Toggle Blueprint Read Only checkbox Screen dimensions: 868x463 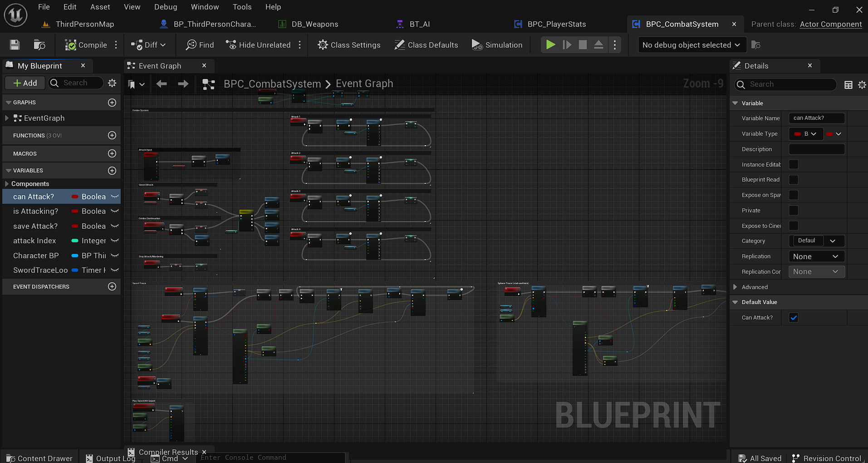coord(794,180)
